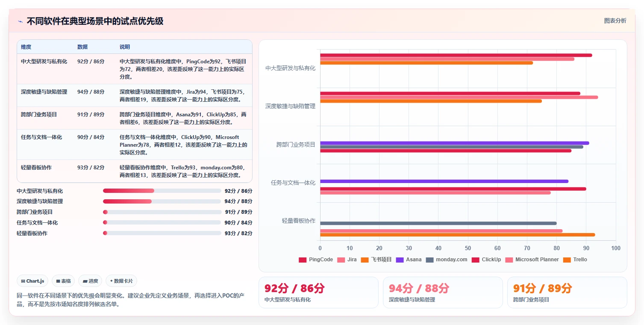Click the 94分 / 88分 table data cell

coord(91,92)
